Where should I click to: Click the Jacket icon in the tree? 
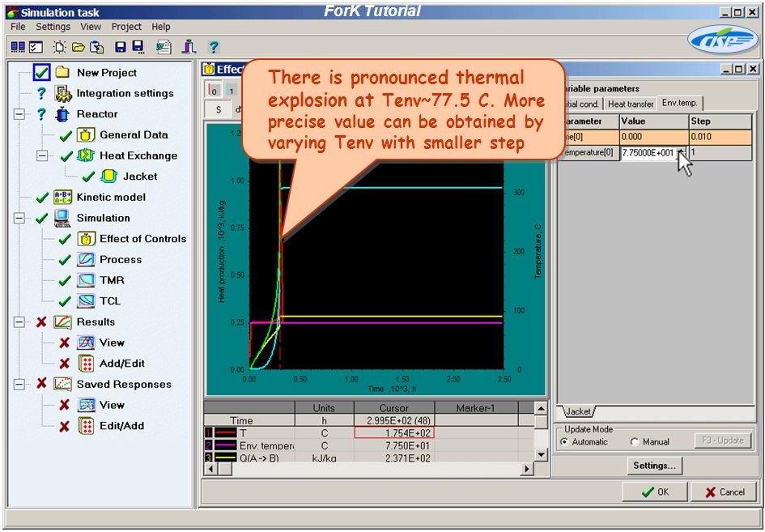point(109,177)
